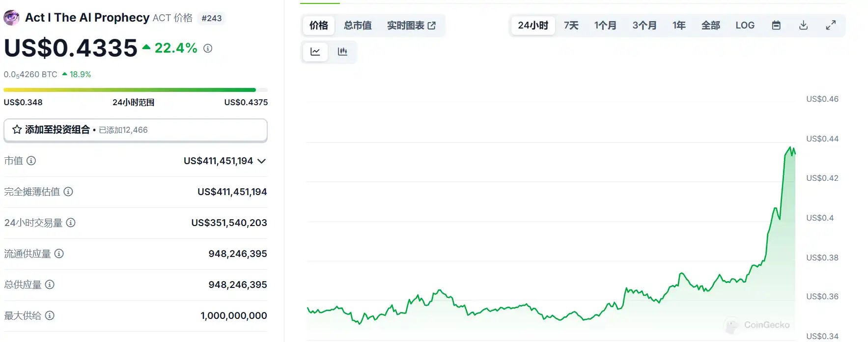Toggle the LOG scale option
This screenshot has width=868, height=342.
pyautogui.click(x=745, y=26)
